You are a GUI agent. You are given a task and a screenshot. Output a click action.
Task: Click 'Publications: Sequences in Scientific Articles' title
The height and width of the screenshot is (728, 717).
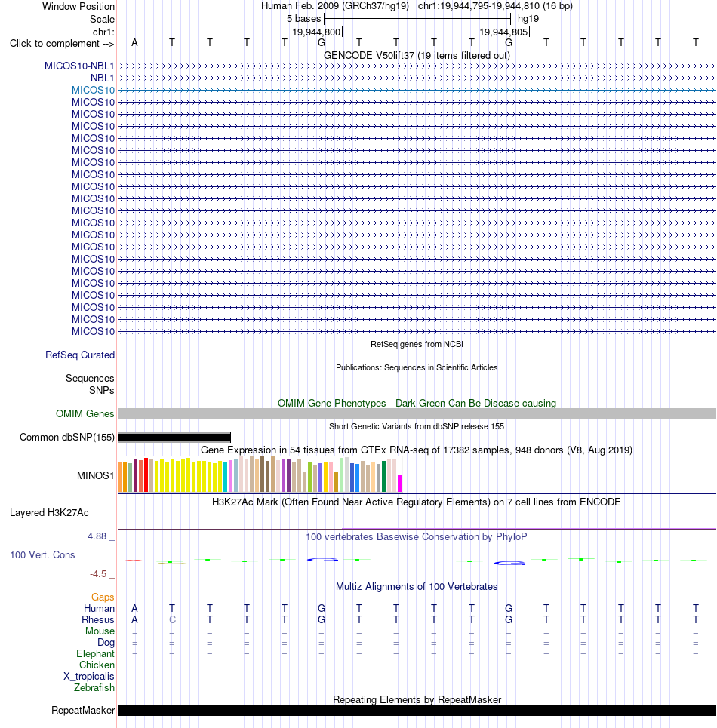click(417, 367)
